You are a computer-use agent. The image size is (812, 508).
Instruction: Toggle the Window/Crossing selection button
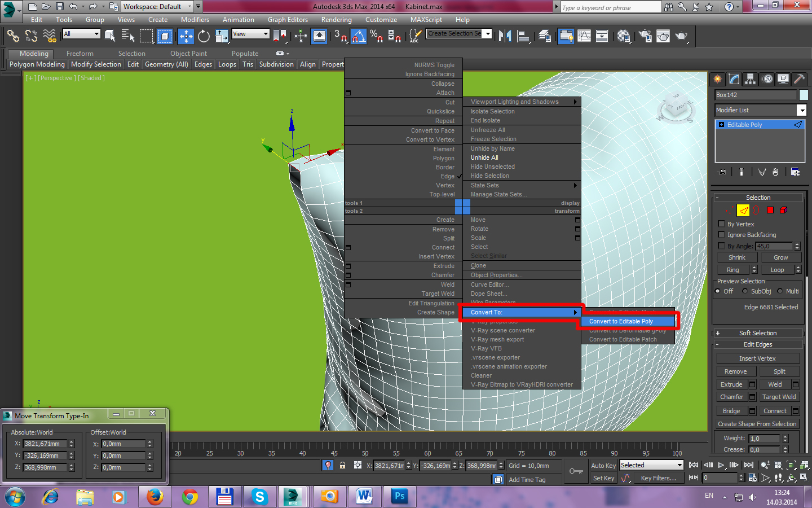coord(165,36)
